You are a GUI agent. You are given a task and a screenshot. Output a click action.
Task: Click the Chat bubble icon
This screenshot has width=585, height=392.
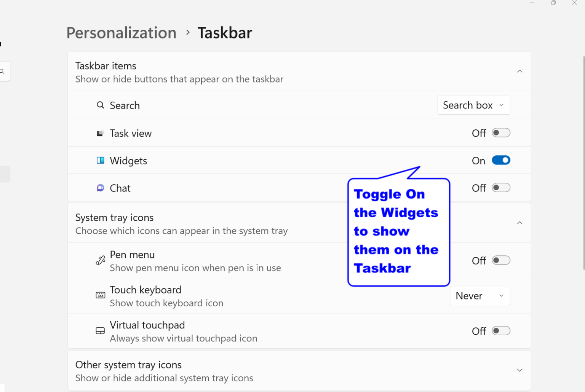click(x=100, y=188)
